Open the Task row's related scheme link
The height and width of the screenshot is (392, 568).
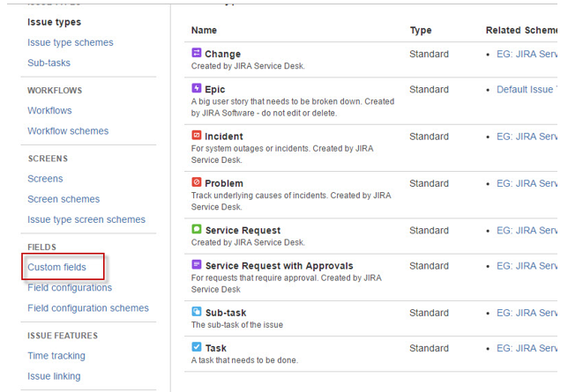(x=527, y=348)
